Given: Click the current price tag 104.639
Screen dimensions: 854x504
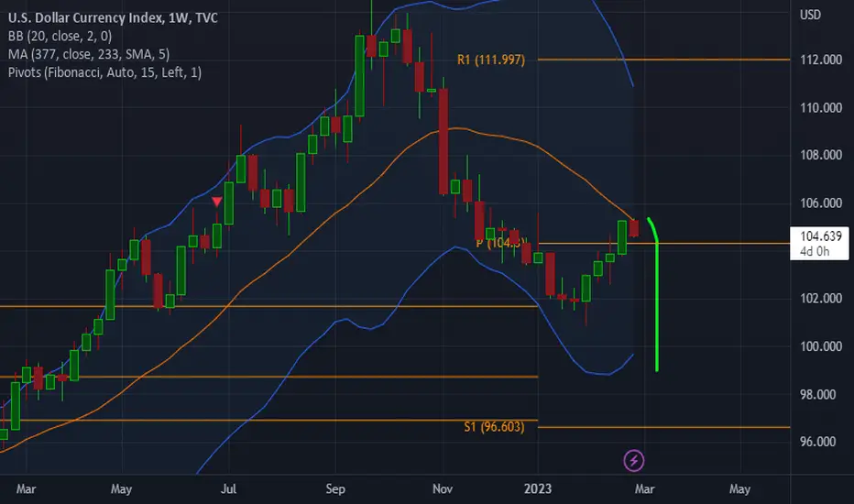Looking at the screenshot, I should point(819,243).
